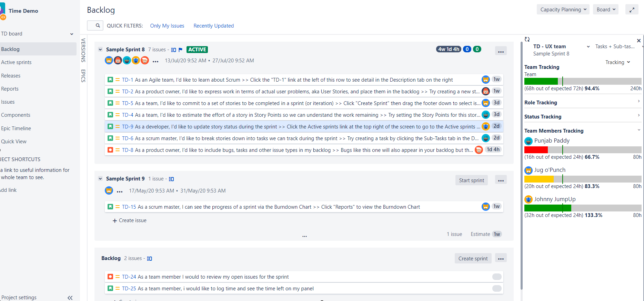
Task: Close the team tracking panel
Action: pos(639,41)
